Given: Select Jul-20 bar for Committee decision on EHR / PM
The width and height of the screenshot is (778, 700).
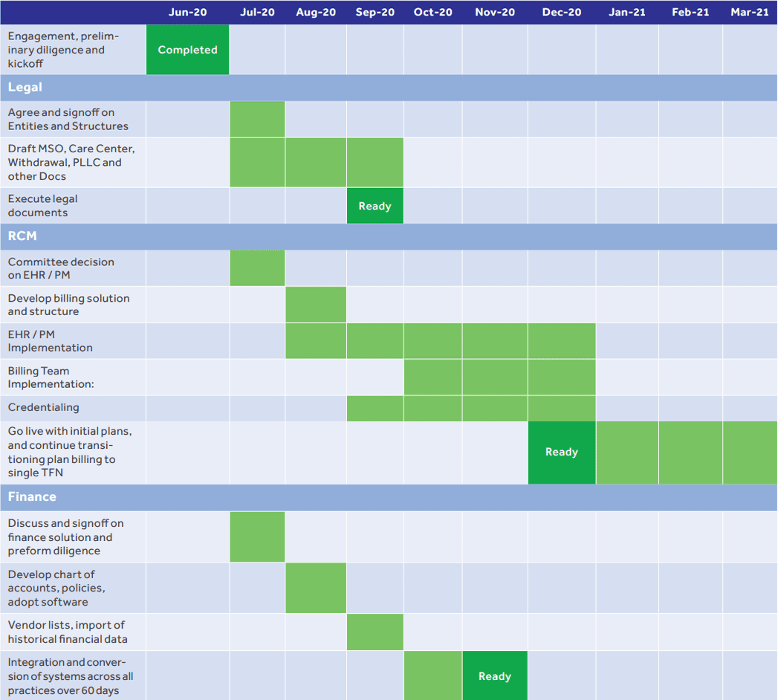Looking at the screenshot, I should (257, 268).
